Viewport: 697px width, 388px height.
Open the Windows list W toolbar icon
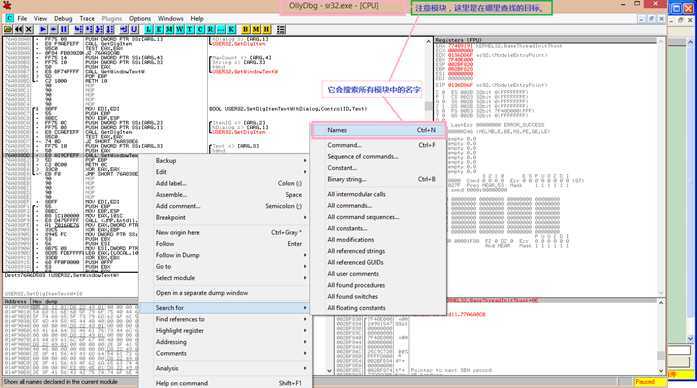click(179, 29)
